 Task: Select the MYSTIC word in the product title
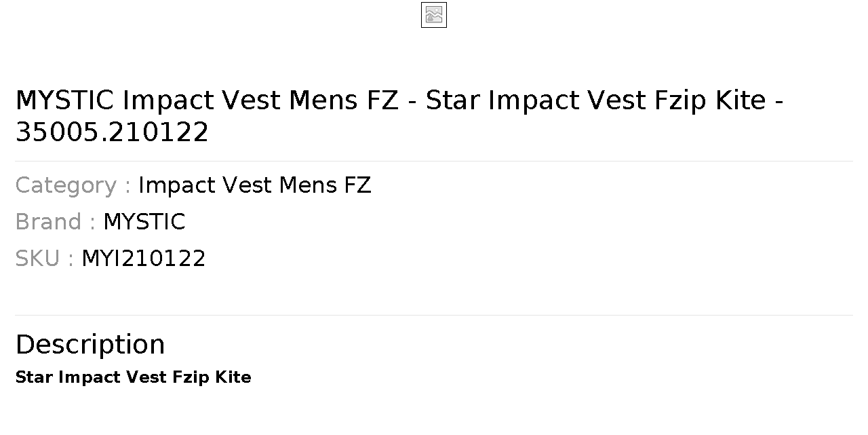pos(65,100)
